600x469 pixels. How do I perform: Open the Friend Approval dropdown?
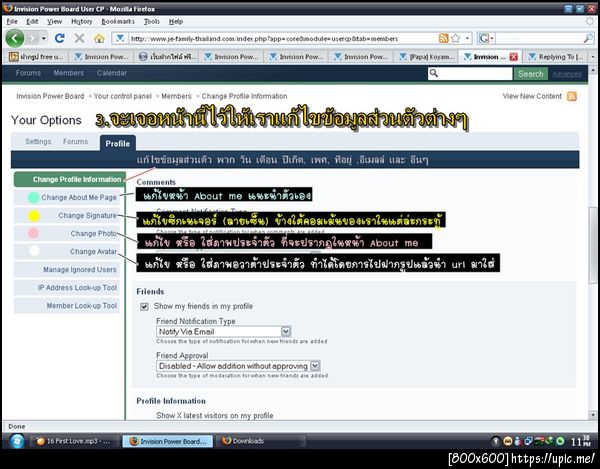[238, 366]
